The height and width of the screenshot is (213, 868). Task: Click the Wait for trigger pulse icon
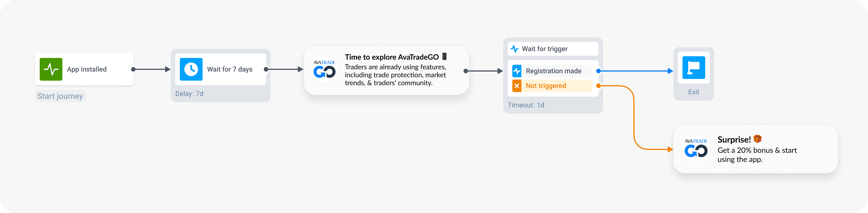[515, 49]
